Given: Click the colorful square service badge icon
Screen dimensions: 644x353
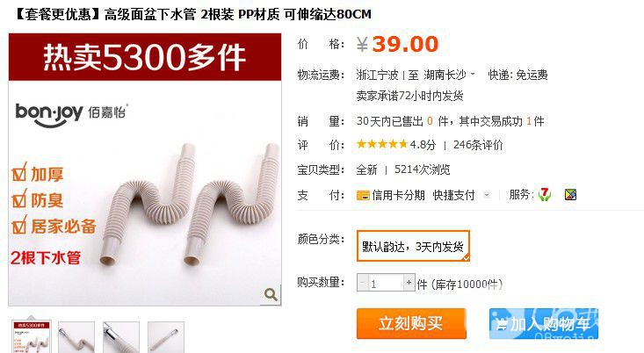Looking at the screenshot, I should coord(570,195).
